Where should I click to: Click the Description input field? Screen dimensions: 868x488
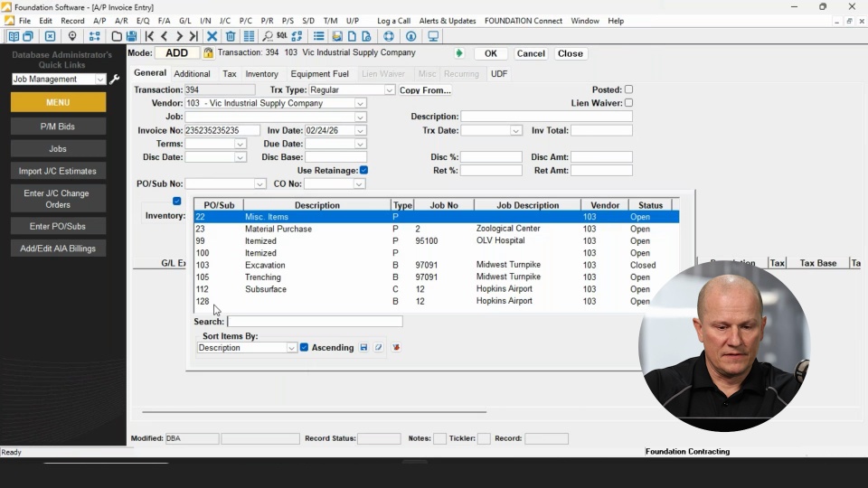(x=546, y=117)
